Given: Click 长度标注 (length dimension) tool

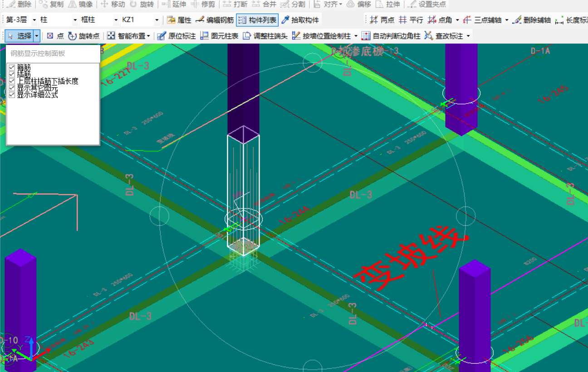Looking at the screenshot, I should pos(571,20).
